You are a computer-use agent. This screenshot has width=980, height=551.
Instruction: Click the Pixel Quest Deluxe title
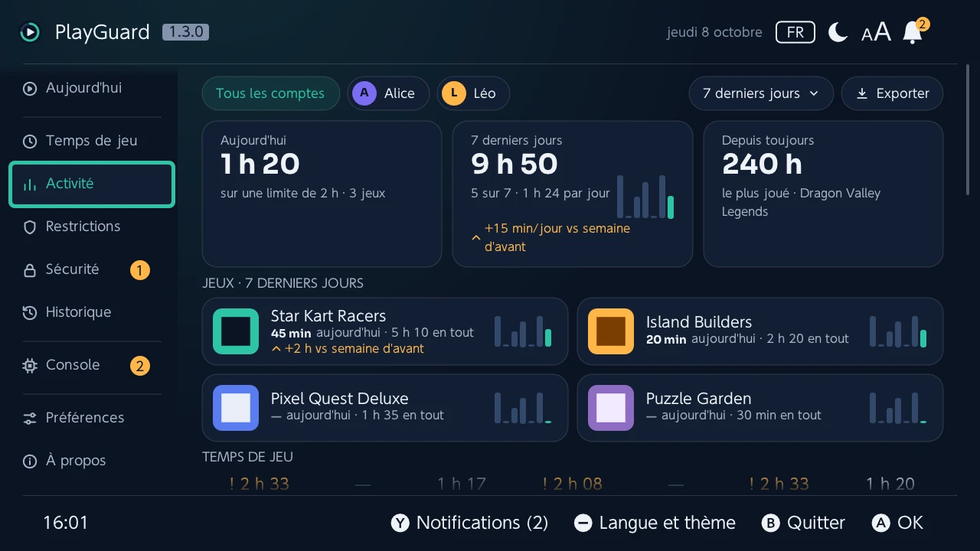click(x=339, y=399)
